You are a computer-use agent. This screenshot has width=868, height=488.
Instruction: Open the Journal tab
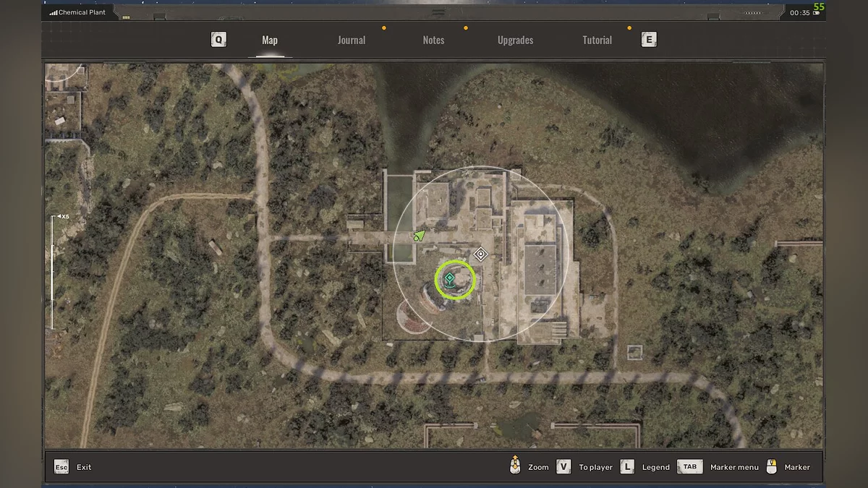(x=352, y=40)
